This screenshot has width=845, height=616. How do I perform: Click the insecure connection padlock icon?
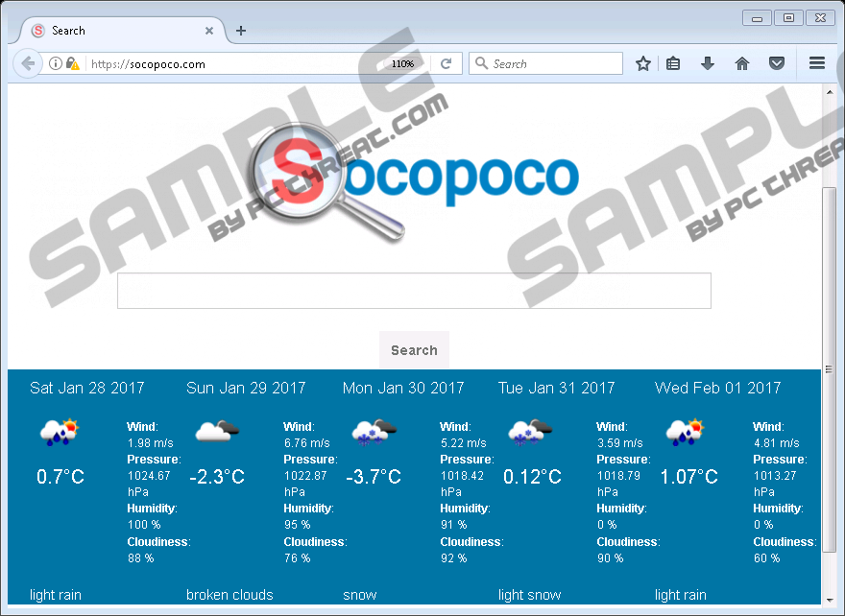coord(73,64)
